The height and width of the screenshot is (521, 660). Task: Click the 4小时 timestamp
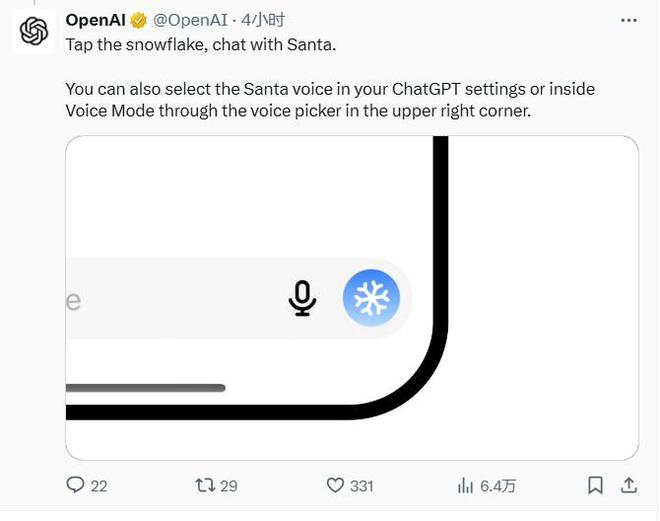tap(263, 20)
